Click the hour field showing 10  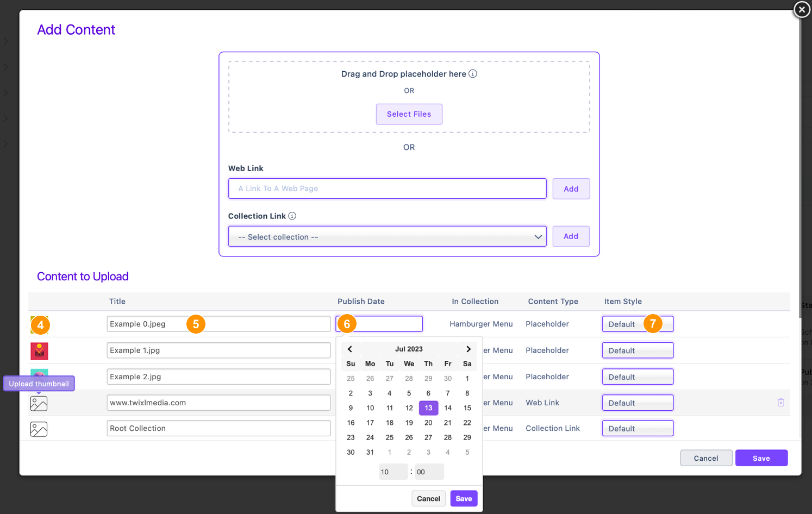coord(393,472)
